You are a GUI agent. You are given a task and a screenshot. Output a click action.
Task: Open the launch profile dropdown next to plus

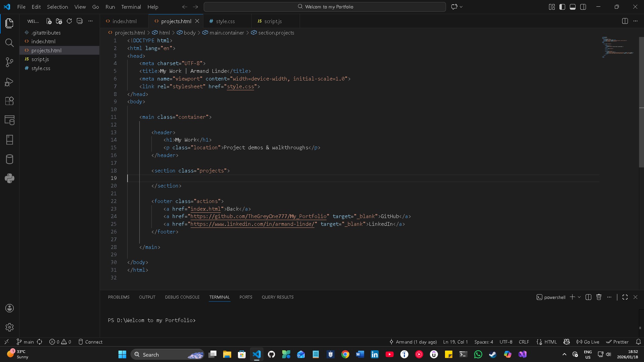pos(578,297)
